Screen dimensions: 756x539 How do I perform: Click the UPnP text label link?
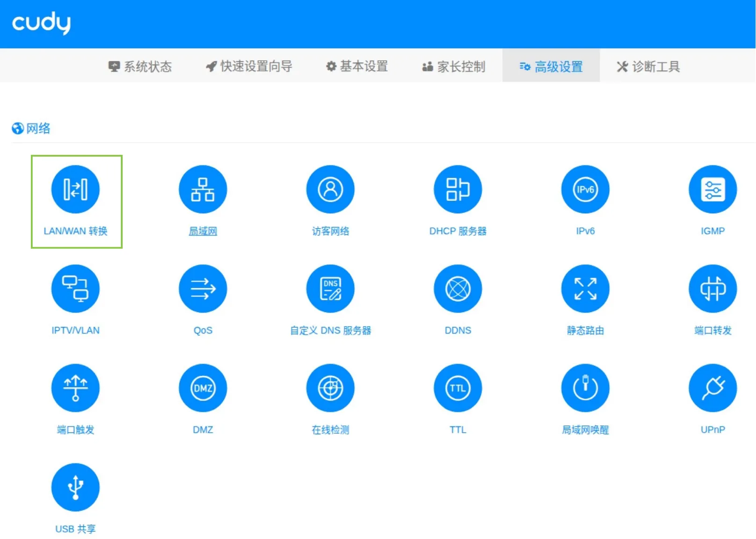pos(712,430)
